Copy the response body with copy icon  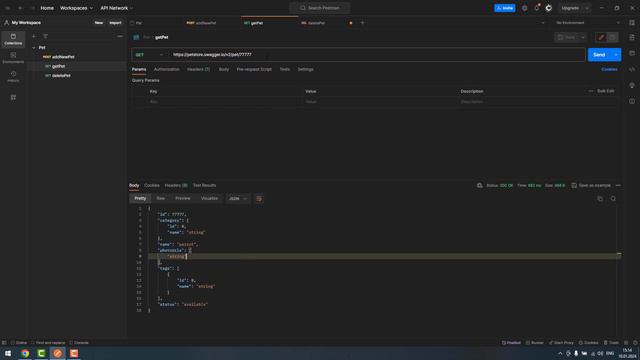600,199
